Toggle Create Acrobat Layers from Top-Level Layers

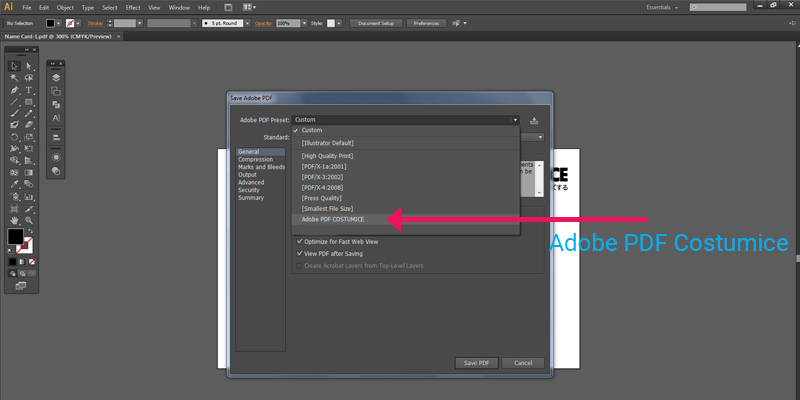click(299, 266)
